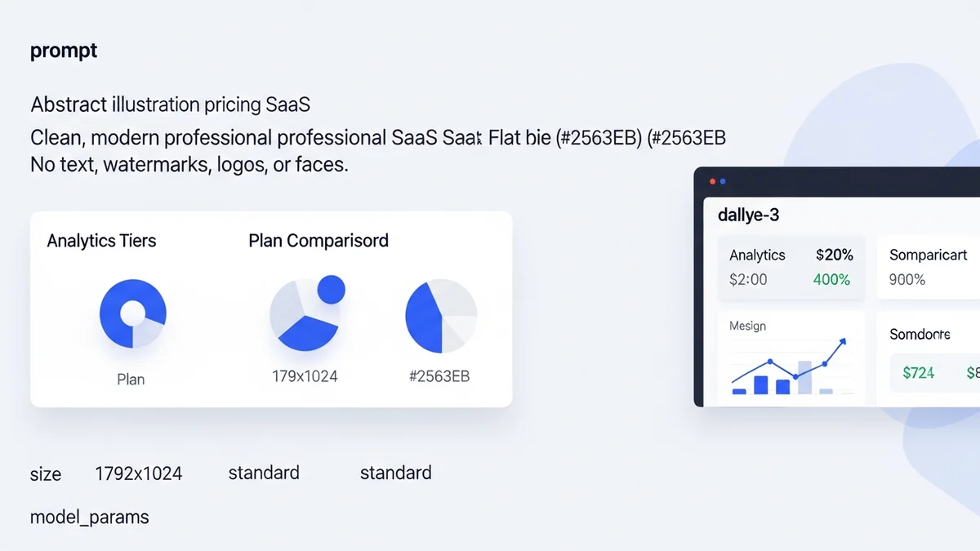Click the model_params label
Screen dimensions: 980x551
(90, 517)
